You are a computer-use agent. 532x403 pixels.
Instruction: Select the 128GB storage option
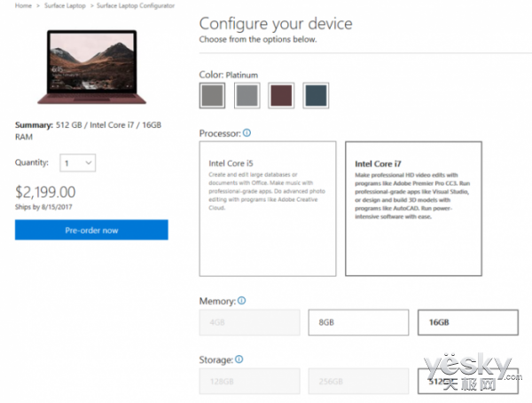coord(250,382)
